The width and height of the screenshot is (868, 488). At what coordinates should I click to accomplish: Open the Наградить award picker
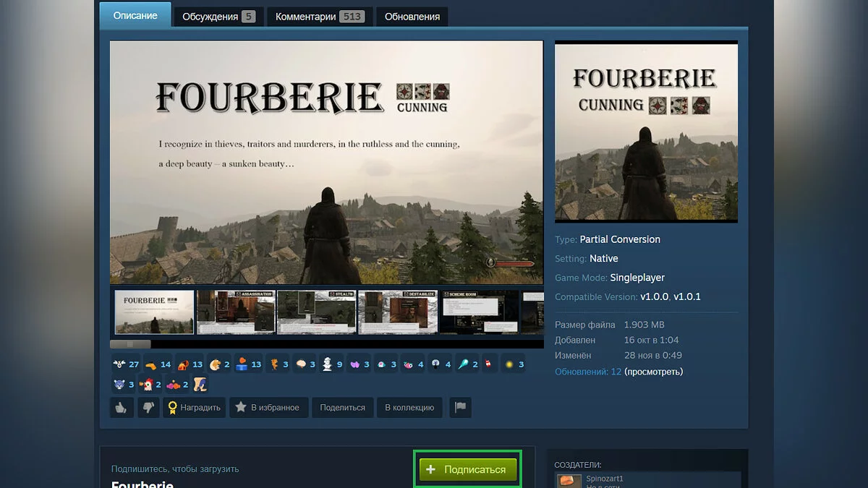pos(194,408)
